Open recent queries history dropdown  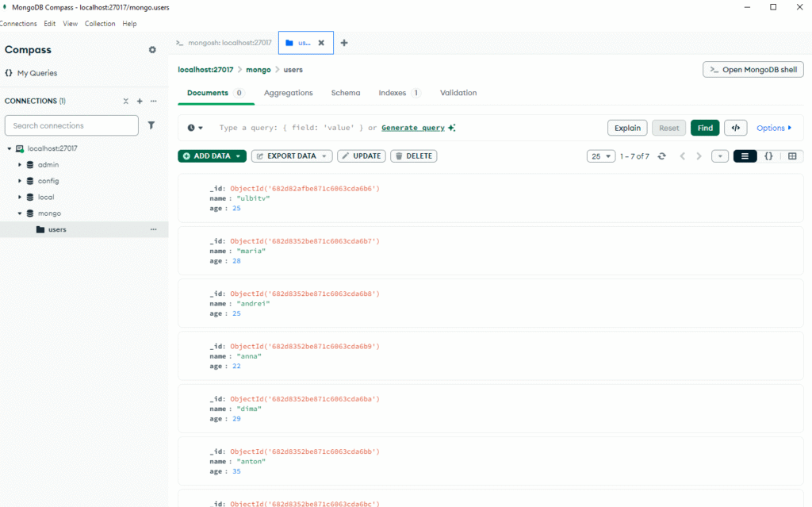pyautogui.click(x=195, y=128)
